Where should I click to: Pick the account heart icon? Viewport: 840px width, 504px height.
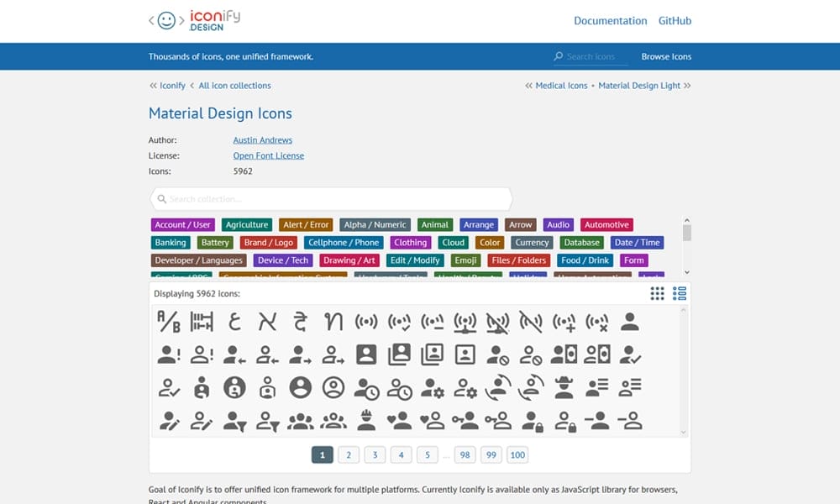tap(400, 421)
